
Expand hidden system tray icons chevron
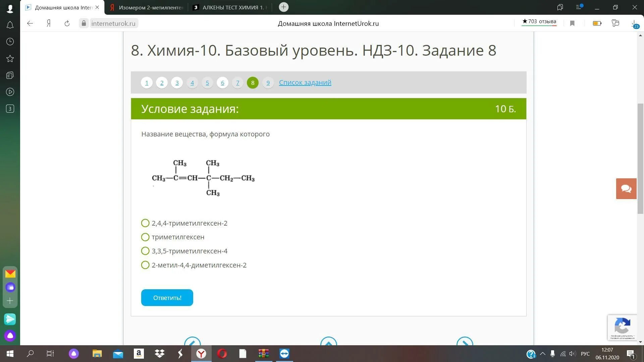542,354
